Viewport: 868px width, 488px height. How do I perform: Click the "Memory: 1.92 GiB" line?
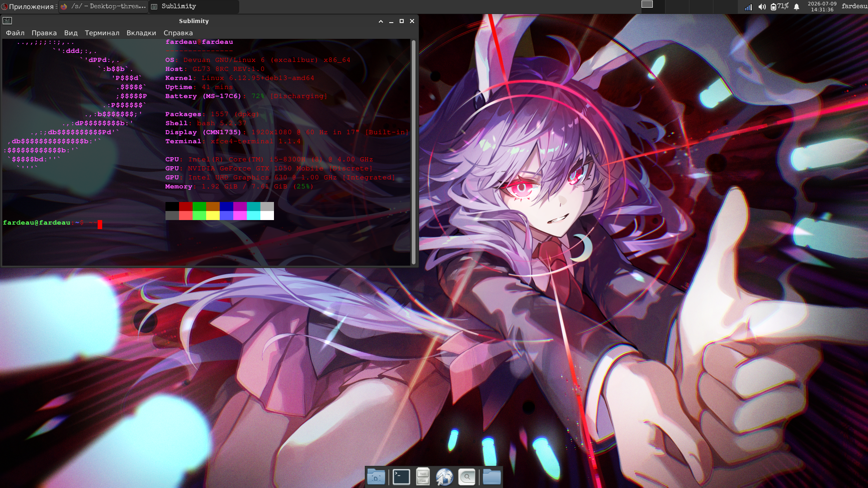click(240, 187)
